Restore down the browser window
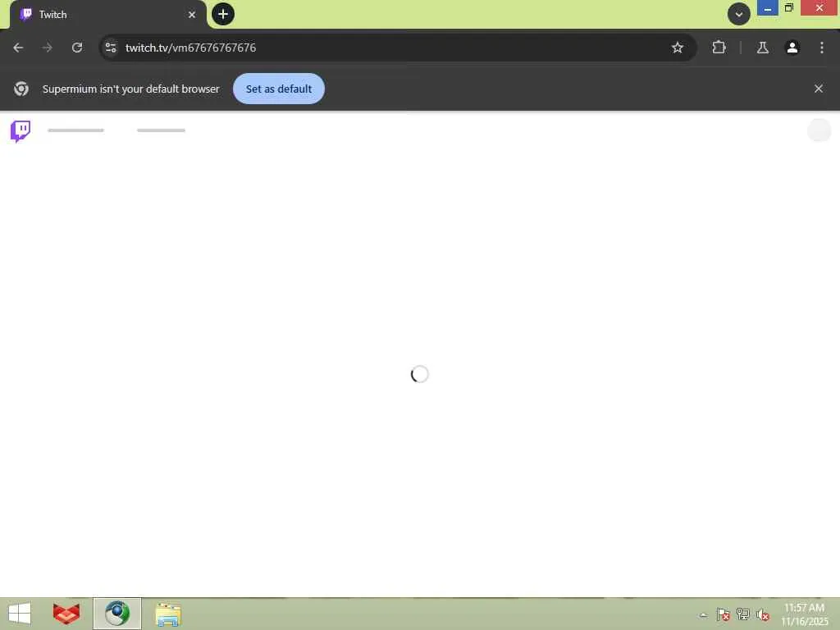 click(789, 8)
